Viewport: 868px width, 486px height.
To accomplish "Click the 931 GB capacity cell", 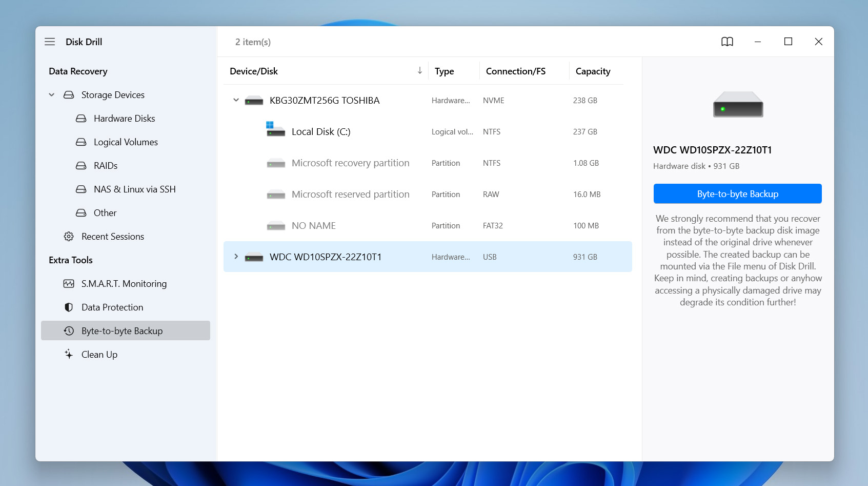I will click(x=585, y=257).
